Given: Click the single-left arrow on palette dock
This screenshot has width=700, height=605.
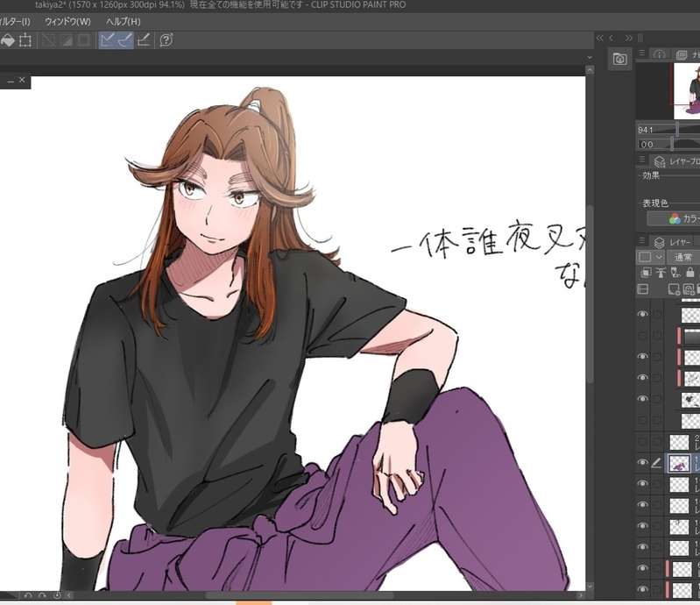Looking at the screenshot, I should [x=611, y=38].
